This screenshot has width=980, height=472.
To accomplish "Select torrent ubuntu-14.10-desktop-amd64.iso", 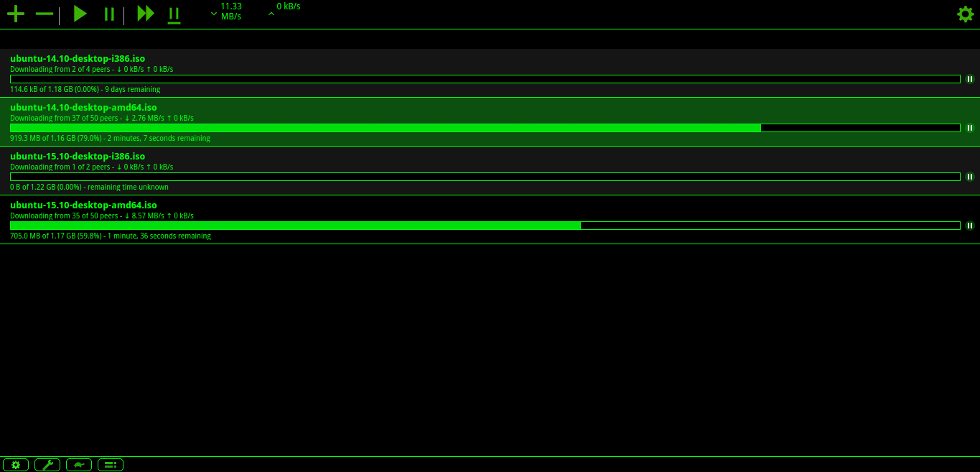I will 490,122.
